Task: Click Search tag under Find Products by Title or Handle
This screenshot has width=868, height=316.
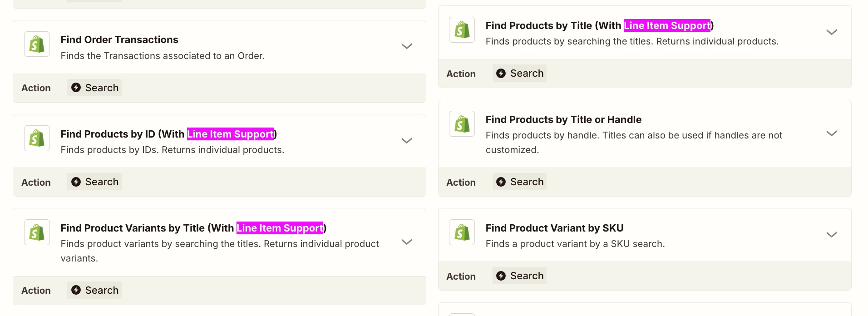Action: [519, 182]
